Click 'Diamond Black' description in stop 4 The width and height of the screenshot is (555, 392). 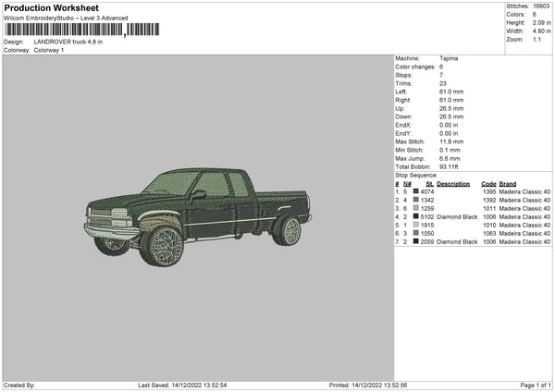coord(457,217)
